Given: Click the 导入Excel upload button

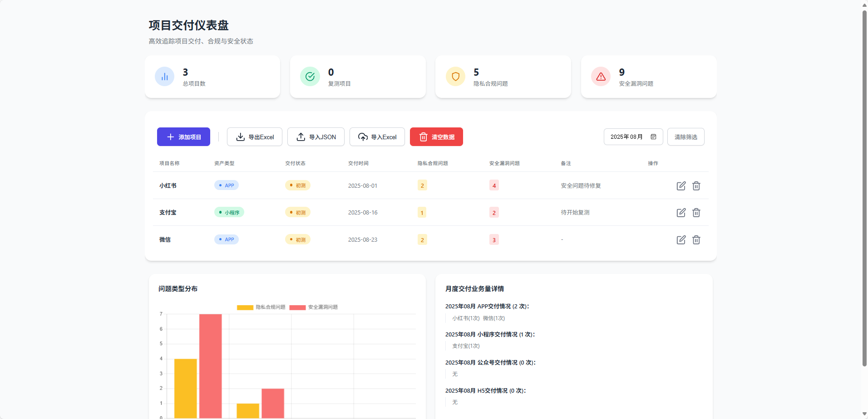Looking at the screenshot, I should [377, 137].
